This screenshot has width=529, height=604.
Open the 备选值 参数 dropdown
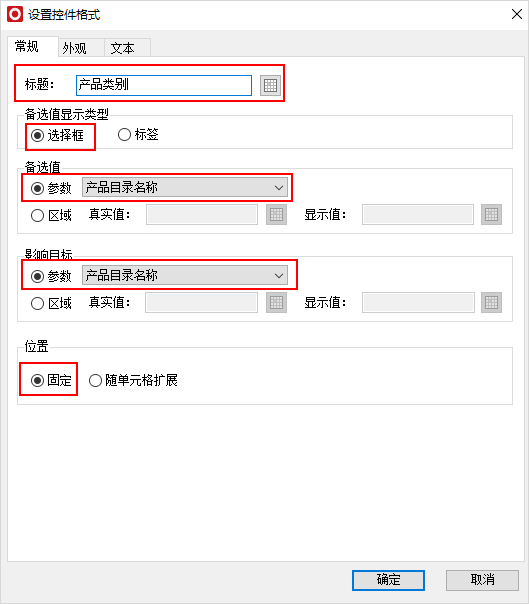[x=185, y=188]
